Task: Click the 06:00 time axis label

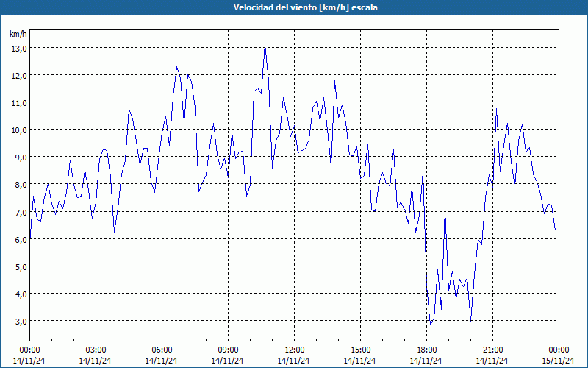Action: [162, 350]
